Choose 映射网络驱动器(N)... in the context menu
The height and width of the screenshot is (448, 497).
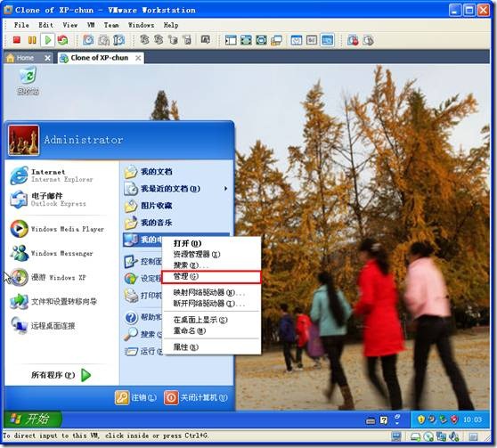tap(211, 293)
